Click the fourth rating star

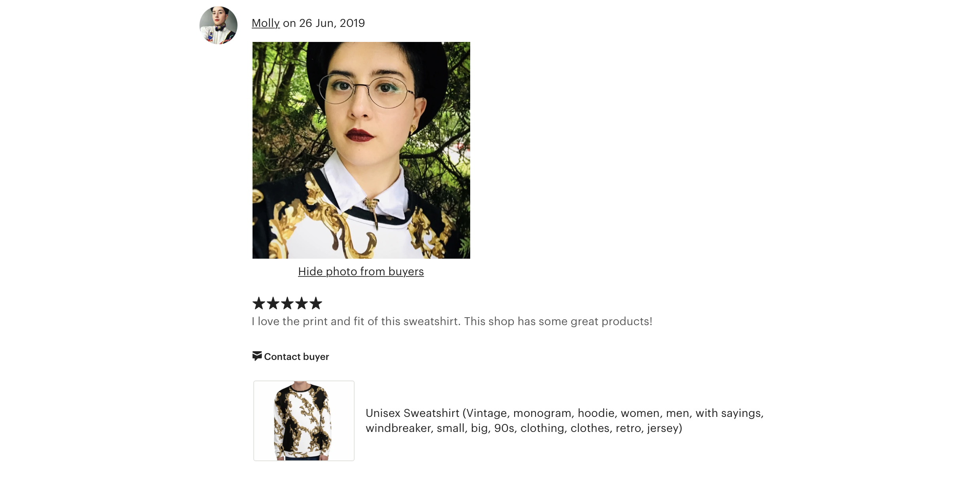click(x=302, y=303)
